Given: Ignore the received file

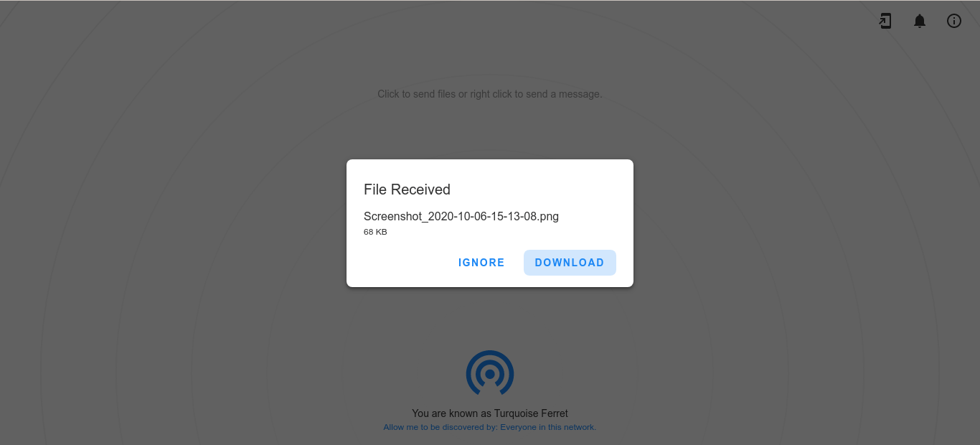Looking at the screenshot, I should point(481,263).
